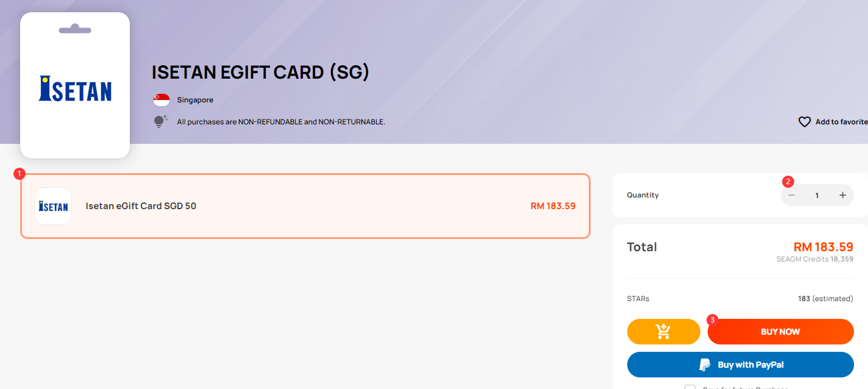Open the large Isetan gift card image
Screen dimensions: 868x389
click(x=75, y=85)
